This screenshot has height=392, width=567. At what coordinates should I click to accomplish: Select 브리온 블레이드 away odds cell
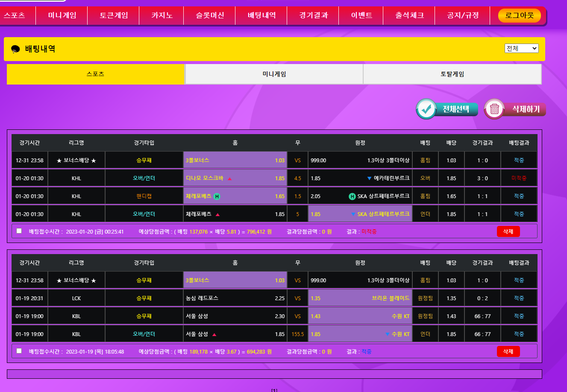click(360, 298)
